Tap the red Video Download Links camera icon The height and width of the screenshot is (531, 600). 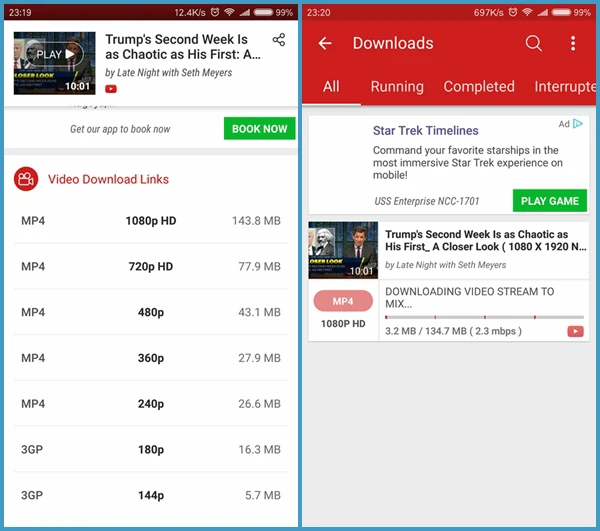pos(26,179)
